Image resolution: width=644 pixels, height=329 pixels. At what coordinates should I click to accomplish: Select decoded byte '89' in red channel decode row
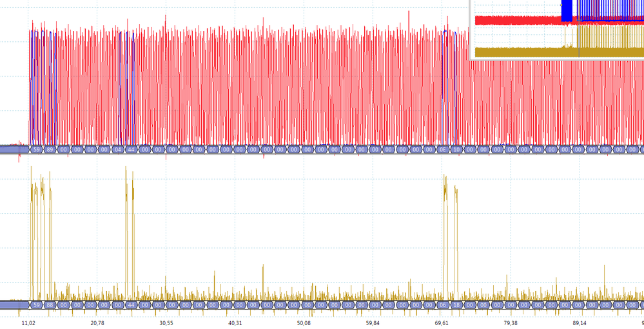[50, 150]
